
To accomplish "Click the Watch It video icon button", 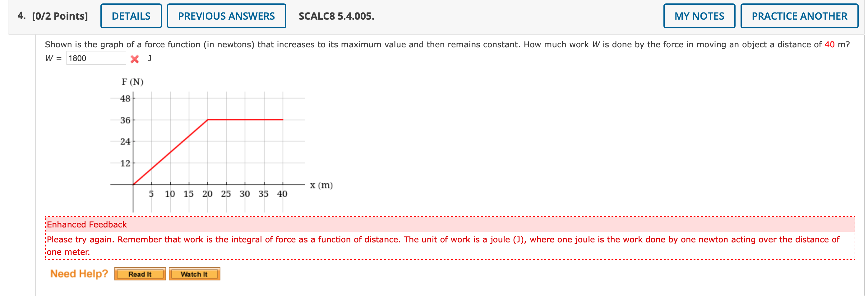I will tap(194, 274).
